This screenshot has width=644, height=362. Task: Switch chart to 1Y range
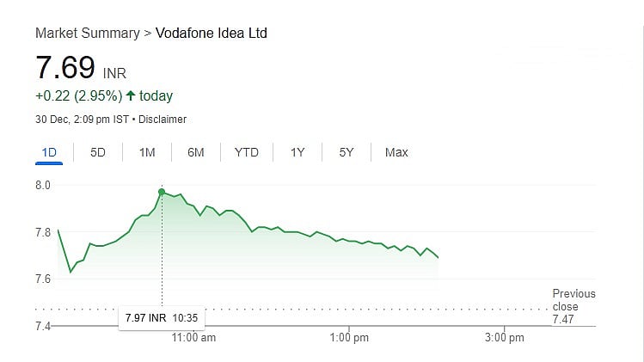tap(297, 153)
